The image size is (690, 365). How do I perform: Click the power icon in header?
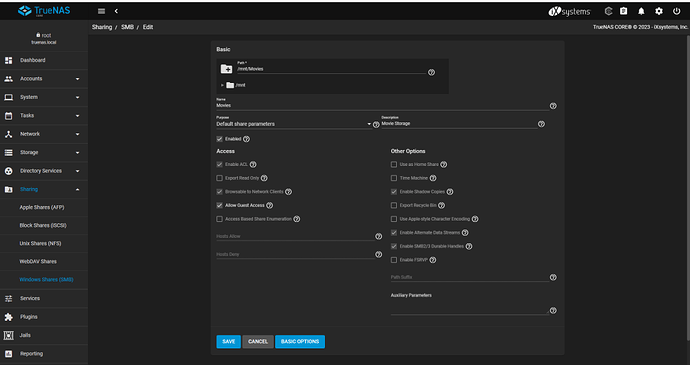[x=676, y=11]
